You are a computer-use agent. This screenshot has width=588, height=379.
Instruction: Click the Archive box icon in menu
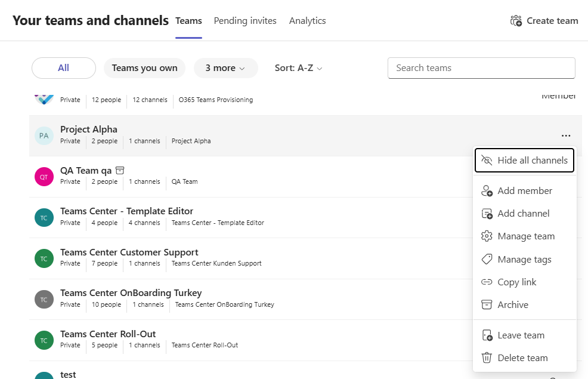(487, 305)
